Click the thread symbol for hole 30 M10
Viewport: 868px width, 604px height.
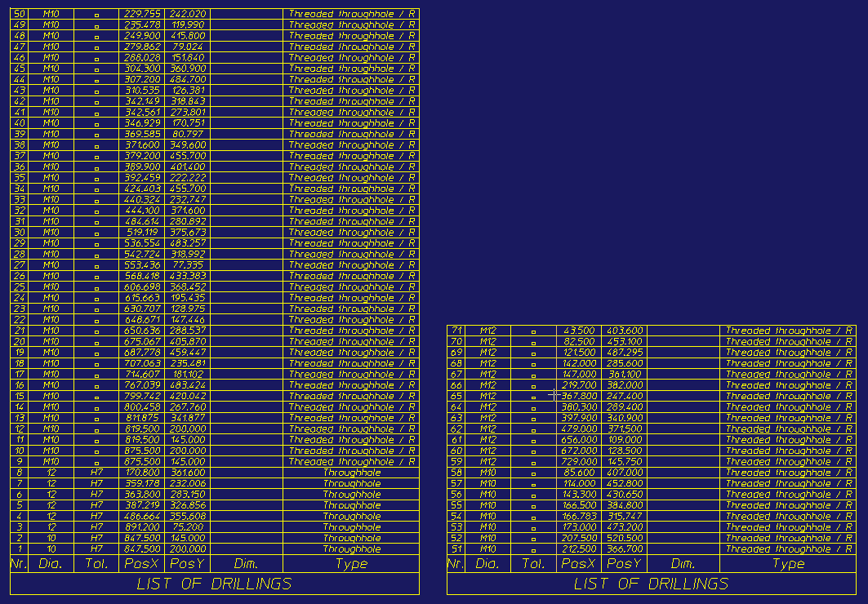[96, 232]
